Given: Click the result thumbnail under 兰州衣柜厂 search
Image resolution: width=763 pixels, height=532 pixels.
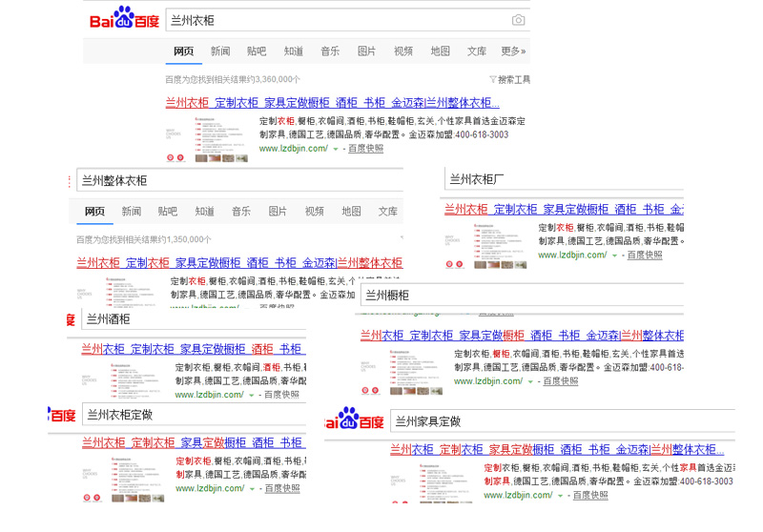Looking at the screenshot, I should click(486, 246).
